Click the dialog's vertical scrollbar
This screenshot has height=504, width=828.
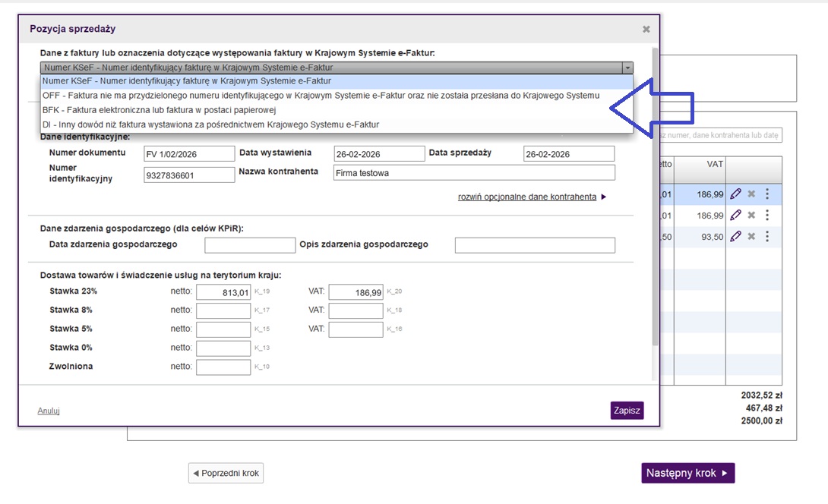(655, 228)
